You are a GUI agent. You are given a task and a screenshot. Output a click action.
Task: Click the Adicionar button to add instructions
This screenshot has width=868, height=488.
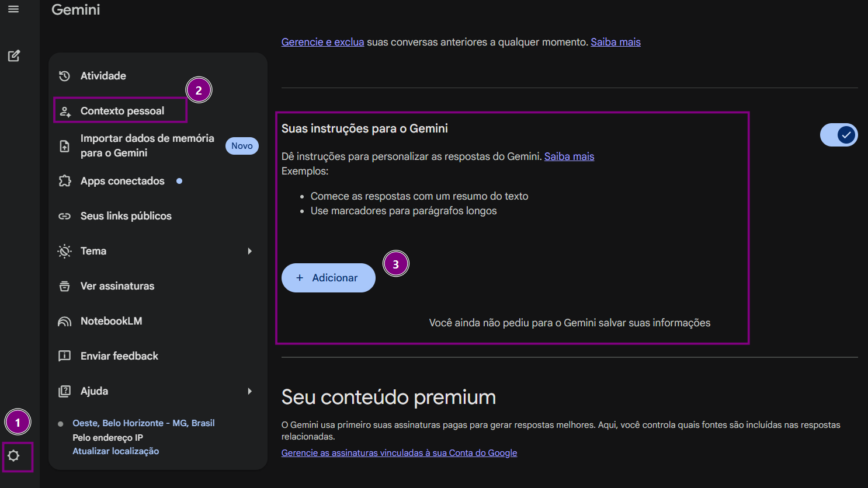click(328, 277)
